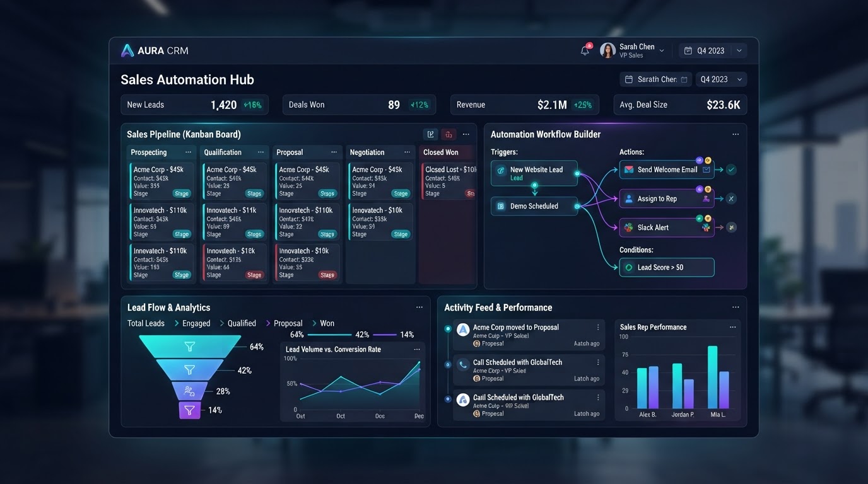Click the red icon in Sales Pipeline header
Screen dimensions: 868x484
(x=449, y=134)
